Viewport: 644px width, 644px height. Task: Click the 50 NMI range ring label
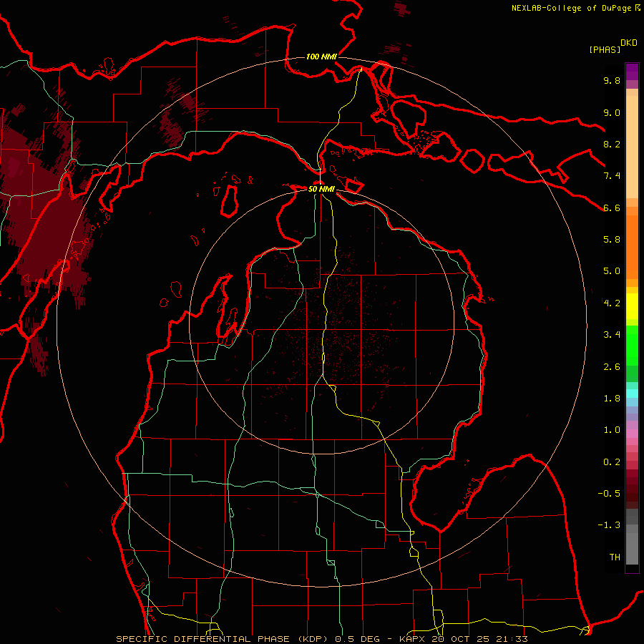click(321, 189)
